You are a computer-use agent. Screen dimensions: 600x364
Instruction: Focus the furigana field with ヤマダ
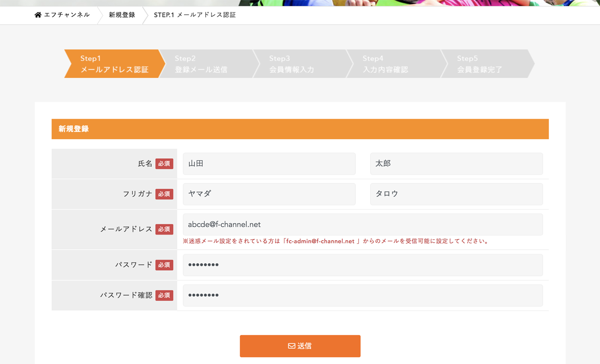269,194
